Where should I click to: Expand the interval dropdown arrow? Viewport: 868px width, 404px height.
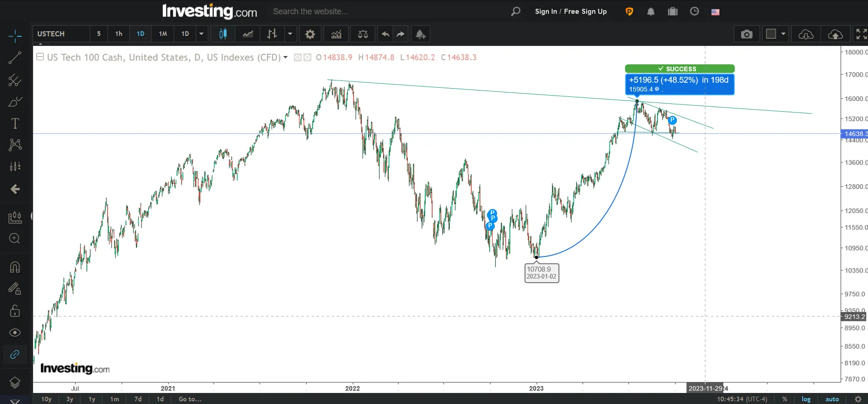coord(201,34)
